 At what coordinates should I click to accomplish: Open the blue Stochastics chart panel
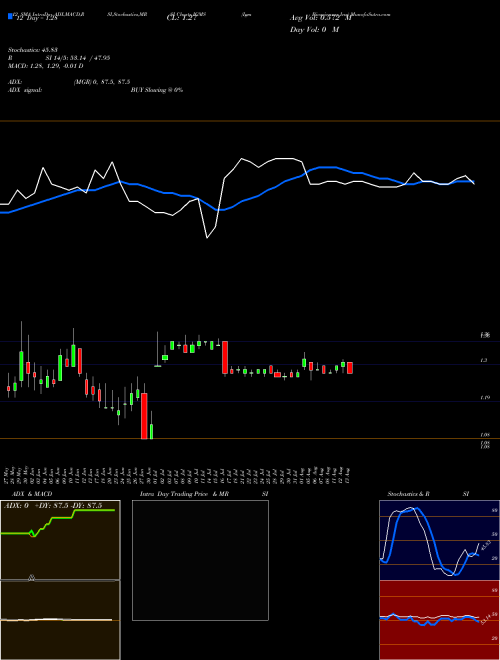[439, 540]
